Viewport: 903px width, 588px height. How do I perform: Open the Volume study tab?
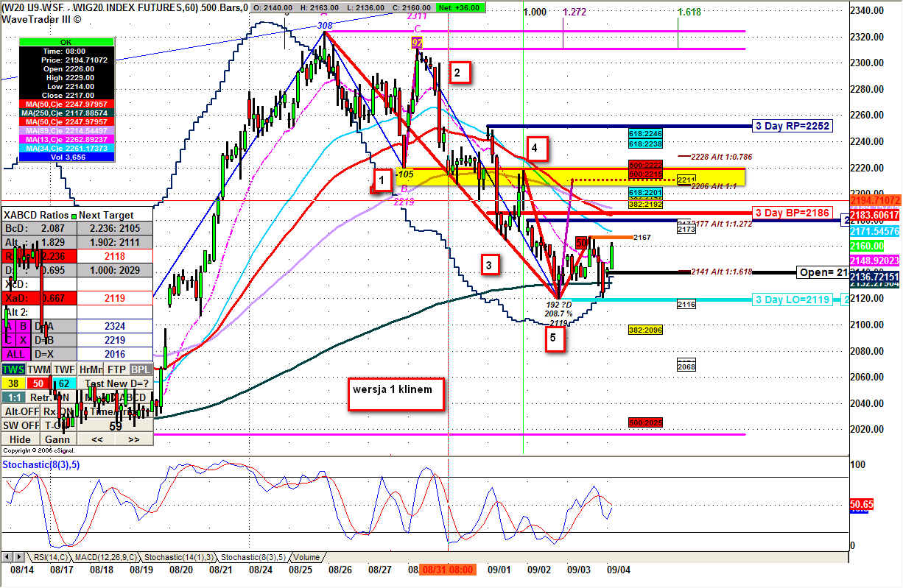tap(306, 557)
